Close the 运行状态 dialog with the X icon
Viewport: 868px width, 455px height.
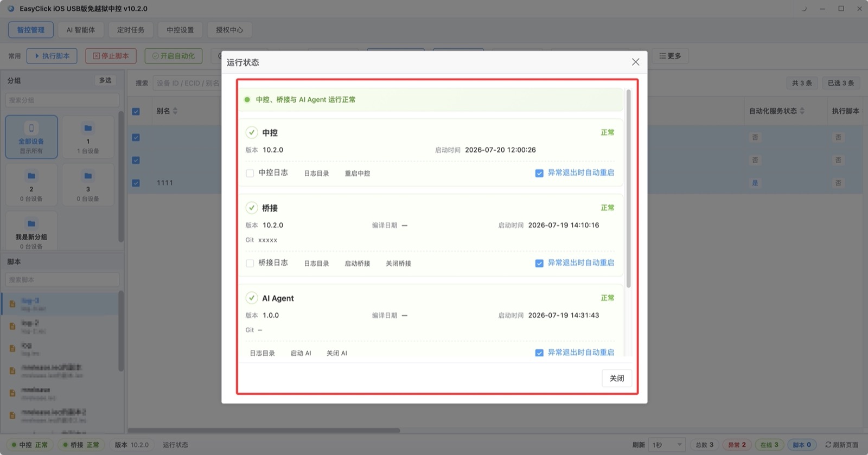coord(635,62)
